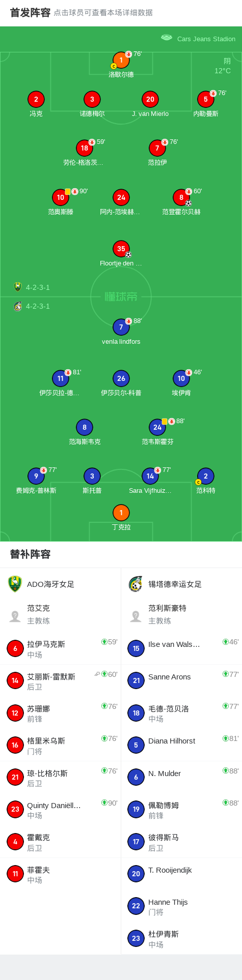Select substitute 艾丽斯-雷默斯 number 14 entry
This screenshot has width=242, height=980.
point(61,680)
